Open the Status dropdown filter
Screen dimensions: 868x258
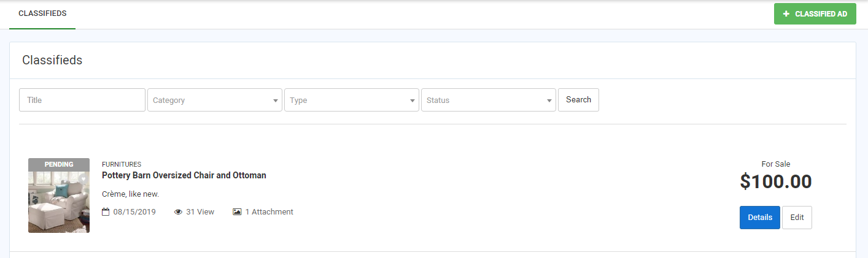(488, 101)
